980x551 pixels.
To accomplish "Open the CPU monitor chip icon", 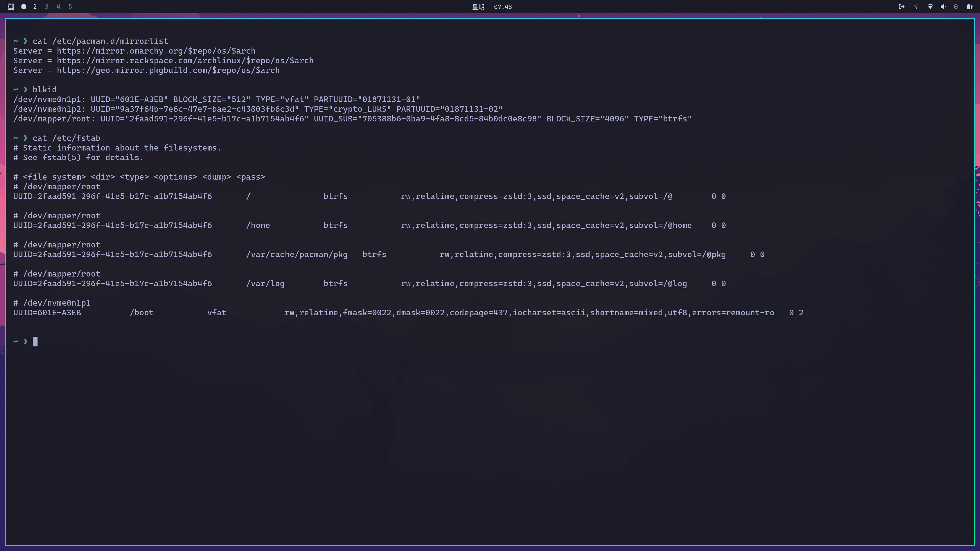I will (x=956, y=6).
